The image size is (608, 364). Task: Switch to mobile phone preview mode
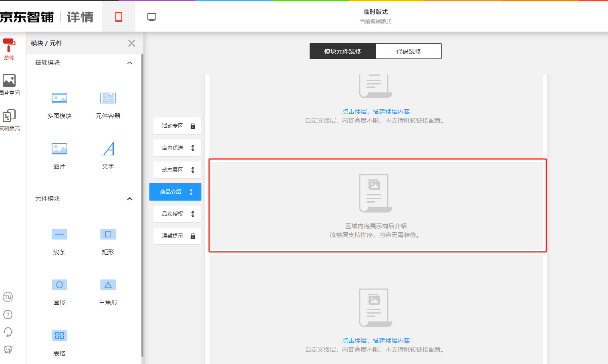click(119, 17)
